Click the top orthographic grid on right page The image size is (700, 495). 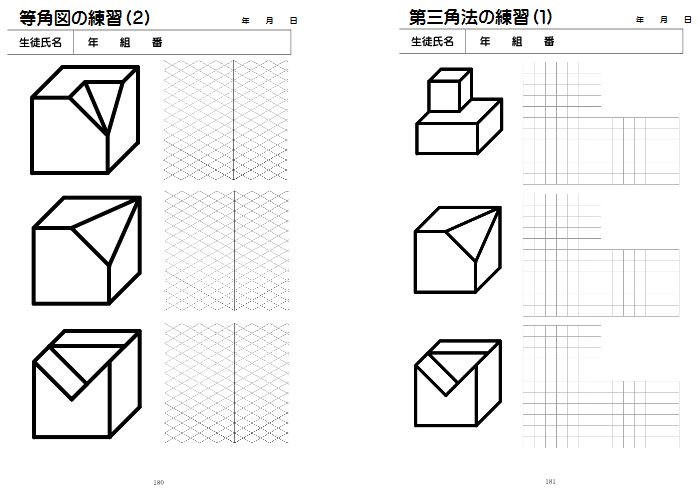coord(601,123)
